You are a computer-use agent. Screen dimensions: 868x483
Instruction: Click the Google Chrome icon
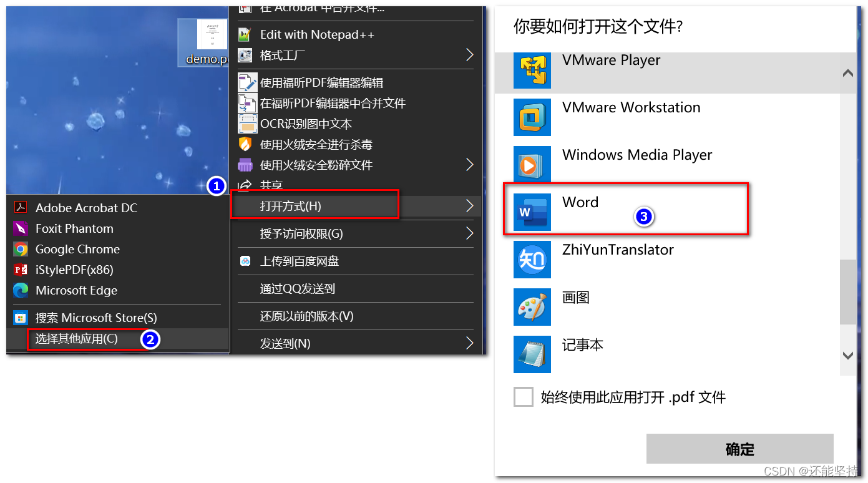click(x=21, y=249)
